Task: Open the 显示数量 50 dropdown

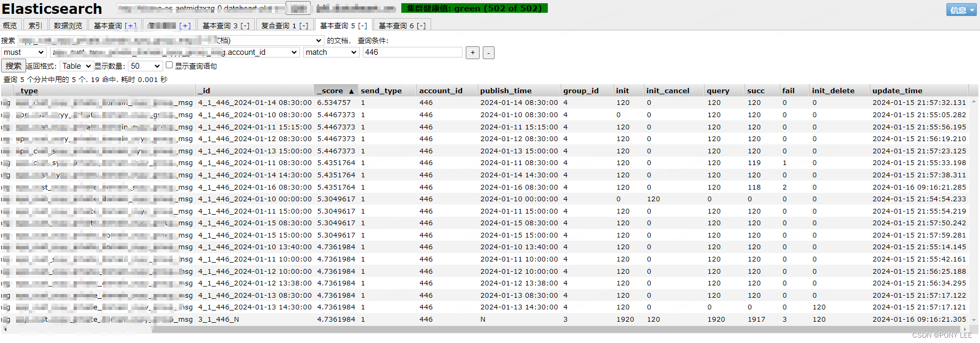Action: click(145, 66)
